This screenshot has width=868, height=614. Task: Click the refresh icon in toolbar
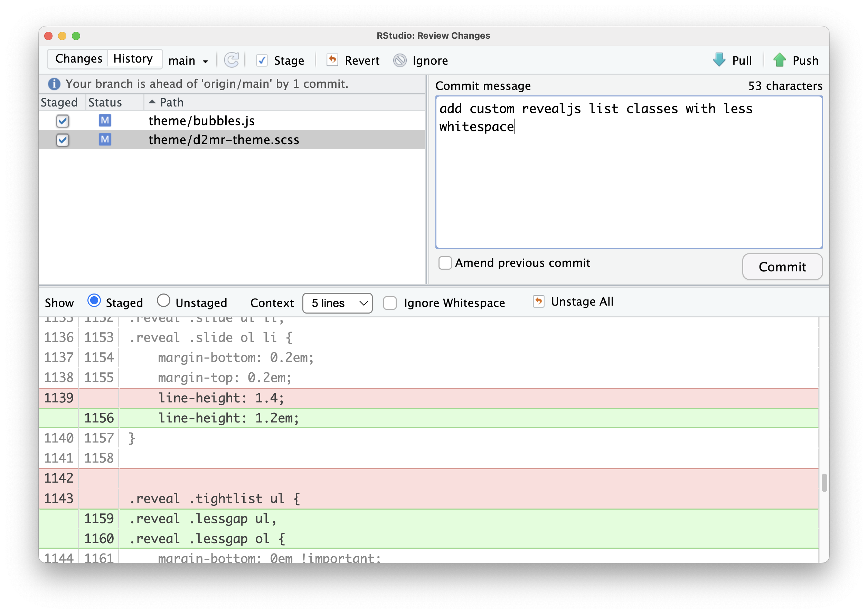coord(232,60)
